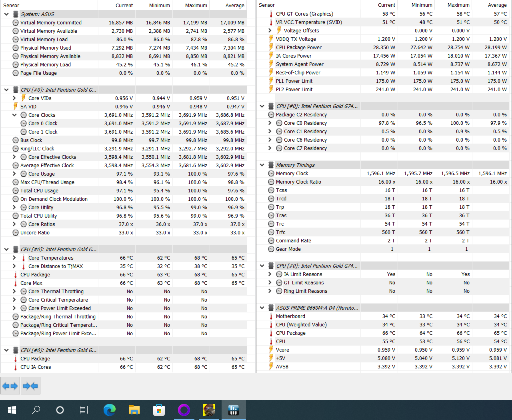Select the System Agent Power row
This screenshot has width=512, height=420.
point(383,64)
